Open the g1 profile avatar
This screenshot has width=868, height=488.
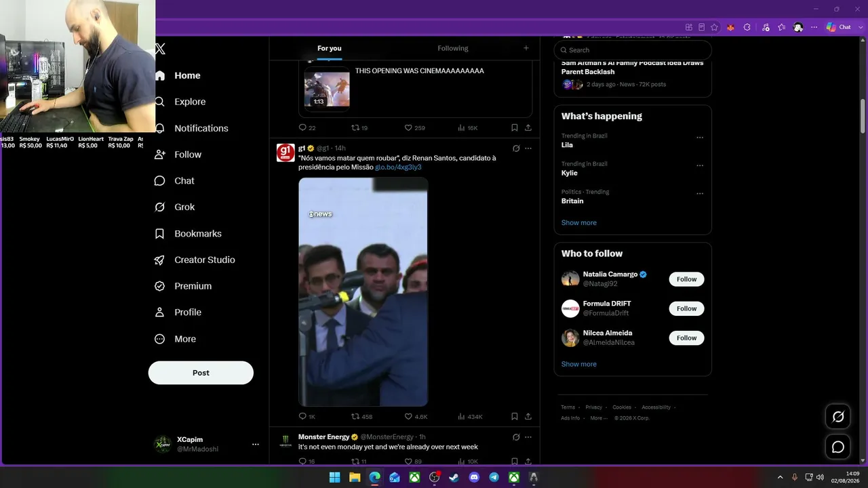(x=285, y=152)
